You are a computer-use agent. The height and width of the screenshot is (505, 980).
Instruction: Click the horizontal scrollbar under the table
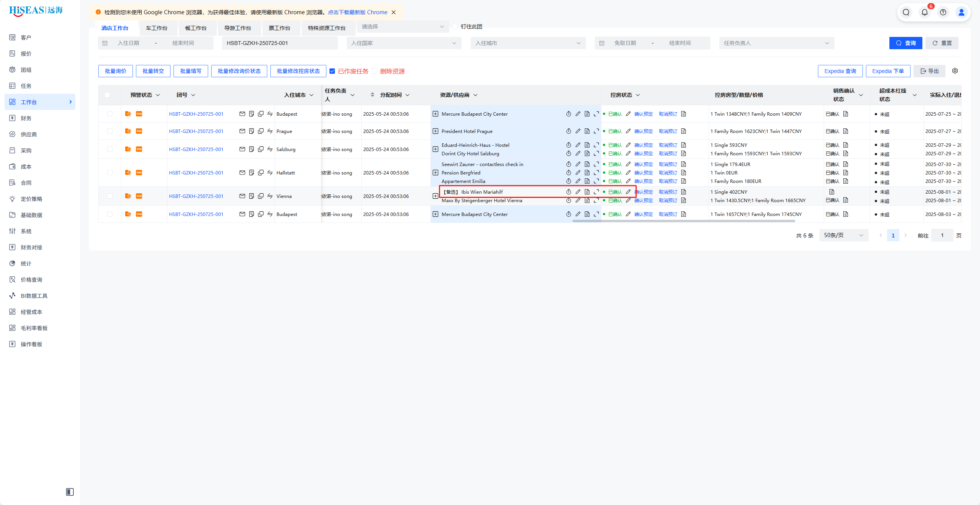click(684, 221)
